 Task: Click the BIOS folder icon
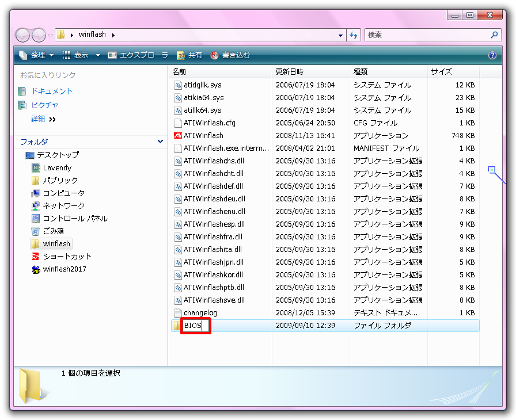click(176, 326)
